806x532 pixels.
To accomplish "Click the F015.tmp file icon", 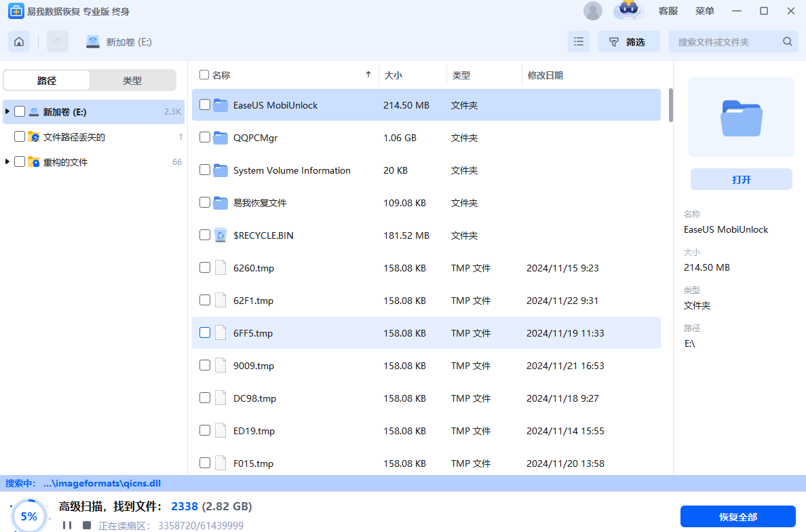I will point(220,463).
